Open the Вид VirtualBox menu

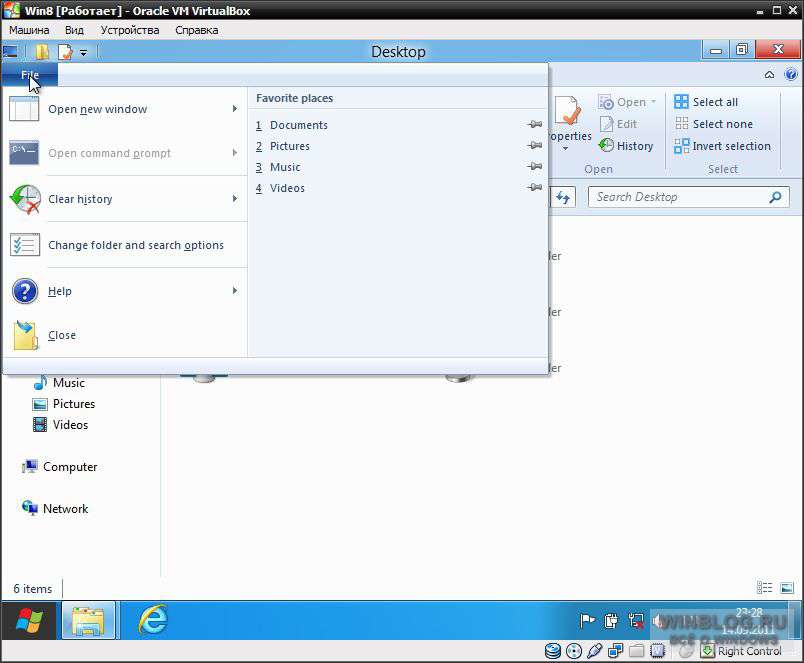coord(74,30)
